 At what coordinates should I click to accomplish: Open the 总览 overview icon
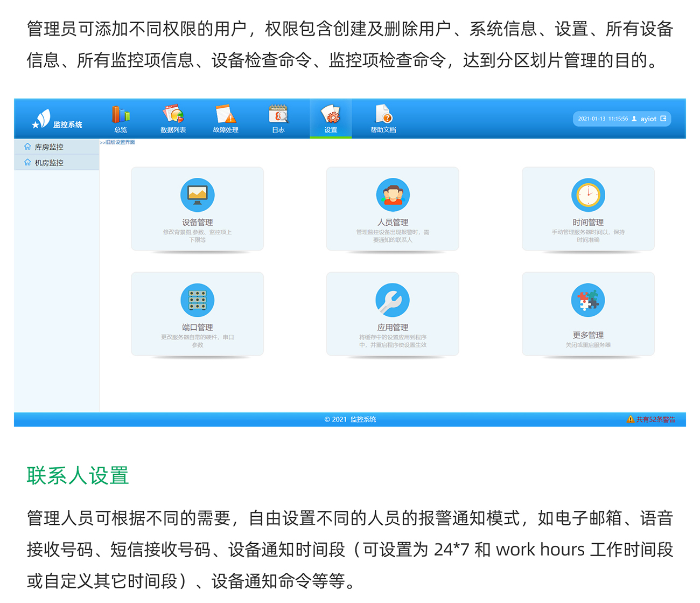(121, 119)
